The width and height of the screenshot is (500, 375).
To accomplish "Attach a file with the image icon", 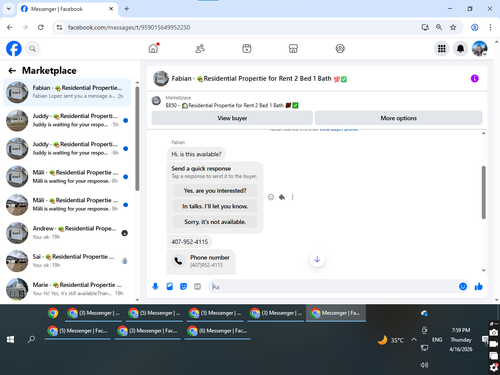I will point(170,286).
